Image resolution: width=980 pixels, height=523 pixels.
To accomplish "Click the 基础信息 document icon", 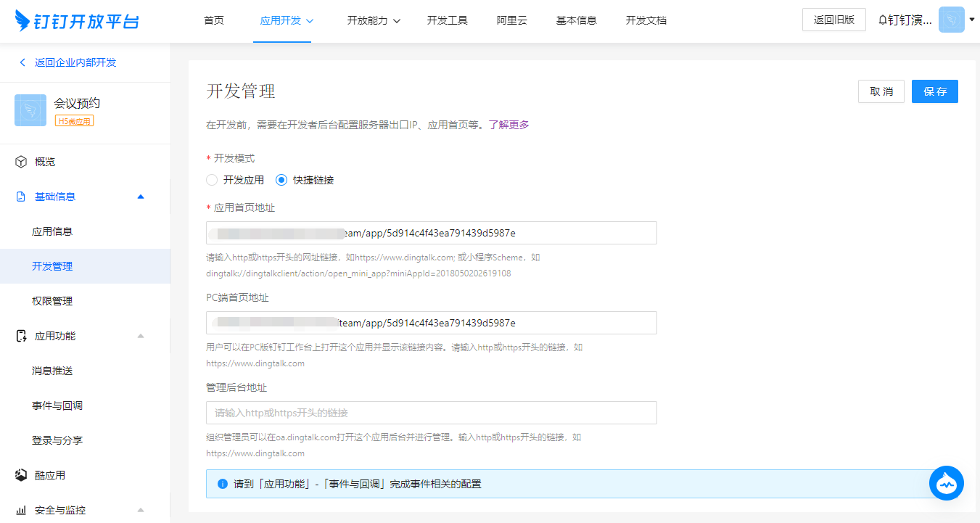I will [x=21, y=197].
